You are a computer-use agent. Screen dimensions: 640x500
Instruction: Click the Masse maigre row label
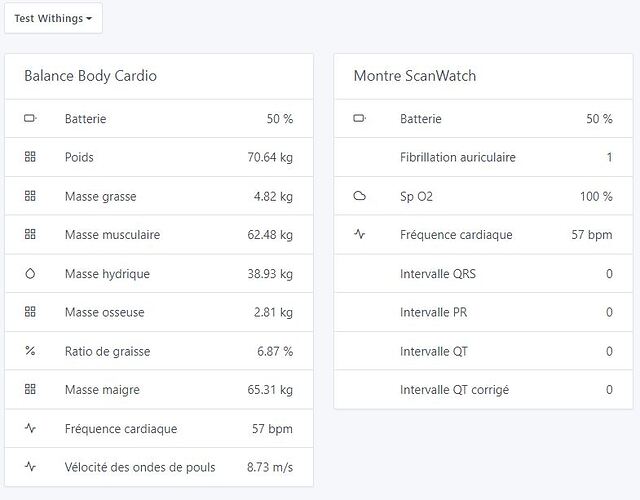click(x=102, y=390)
